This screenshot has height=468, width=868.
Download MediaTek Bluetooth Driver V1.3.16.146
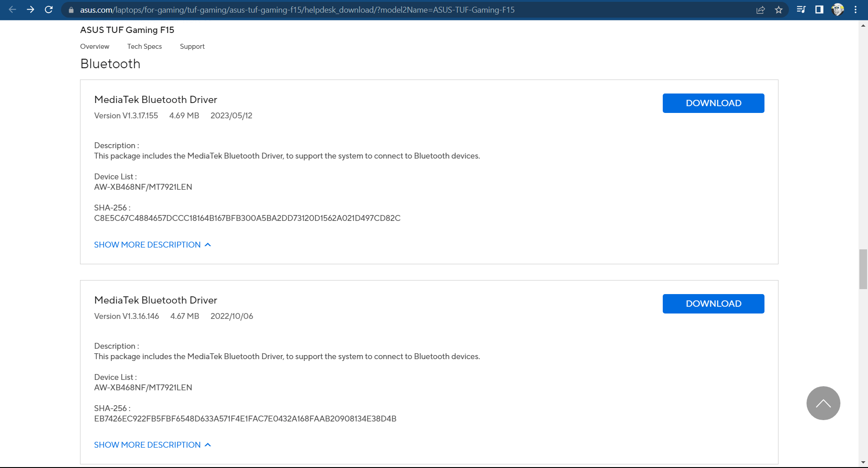point(713,304)
